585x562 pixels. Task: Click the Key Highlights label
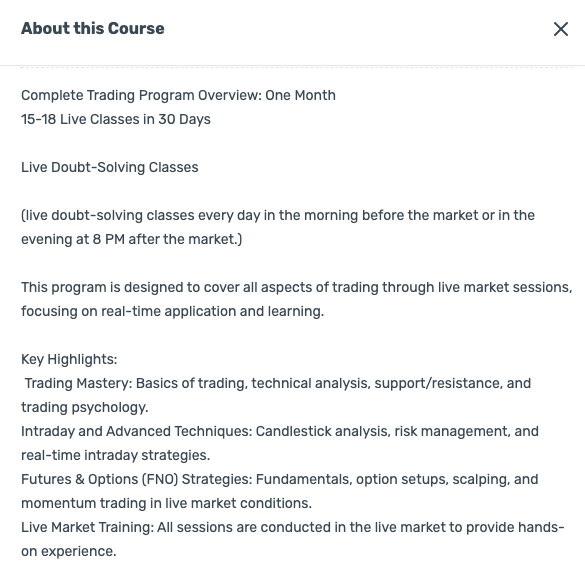pos(69,359)
